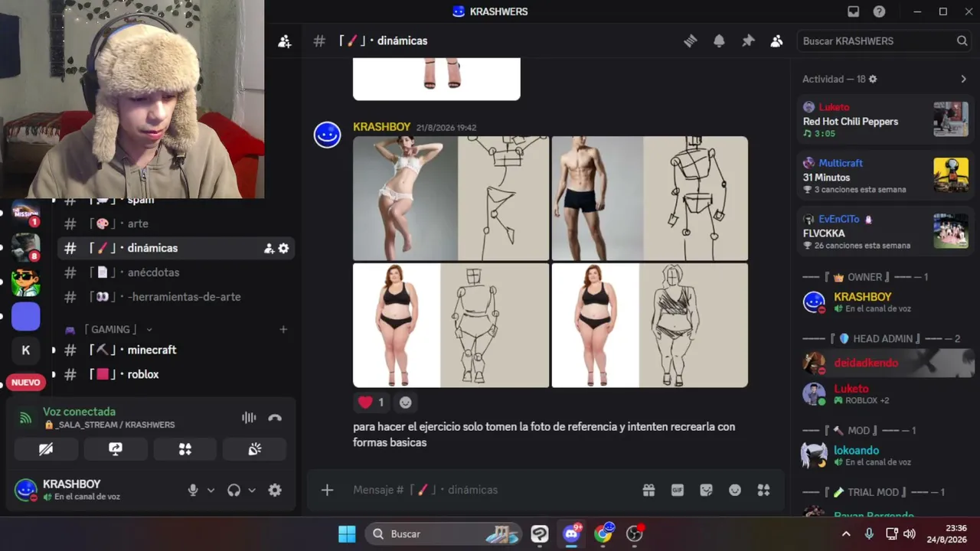The width and height of the screenshot is (980, 551).
Task: Toggle the member list panel
Action: point(776,41)
